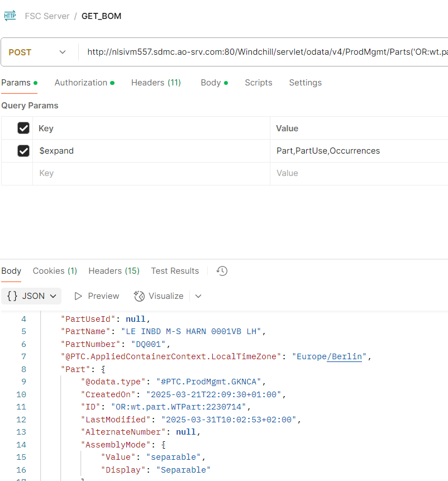Toggle the select-all checkbox in Query Params
448x481 pixels.
click(23, 128)
